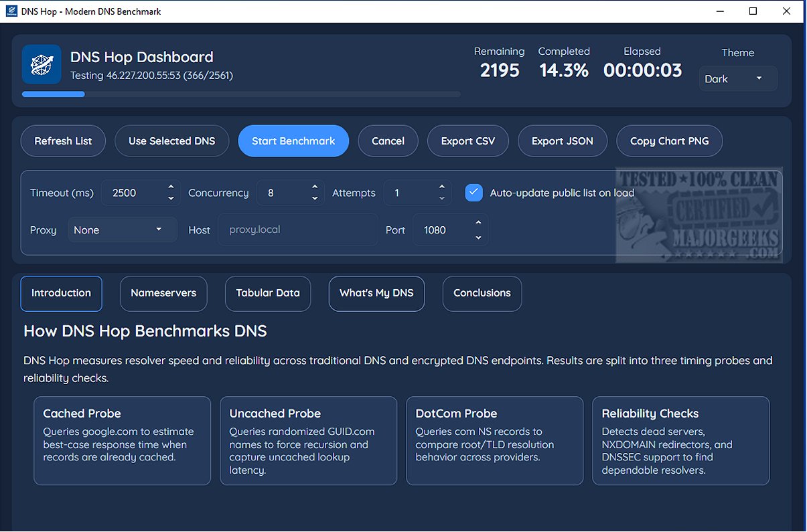Decrease Concurrency value with down arrow

coord(315,199)
